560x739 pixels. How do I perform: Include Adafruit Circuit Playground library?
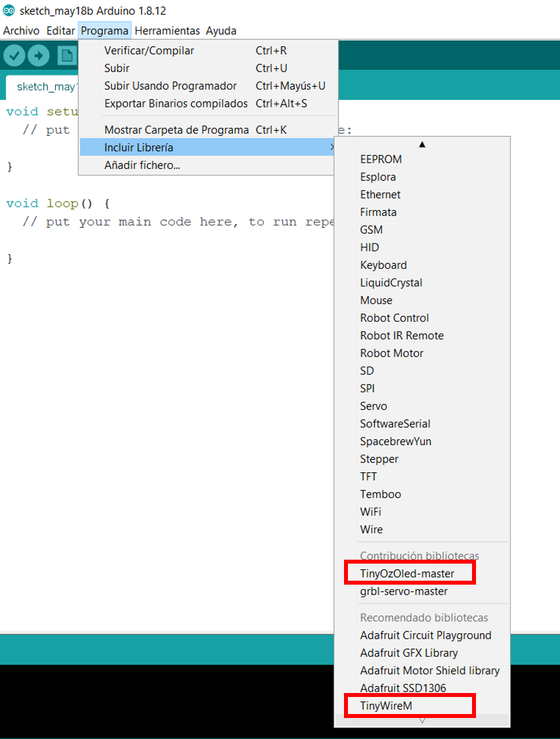pyautogui.click(x=422, y=635)
